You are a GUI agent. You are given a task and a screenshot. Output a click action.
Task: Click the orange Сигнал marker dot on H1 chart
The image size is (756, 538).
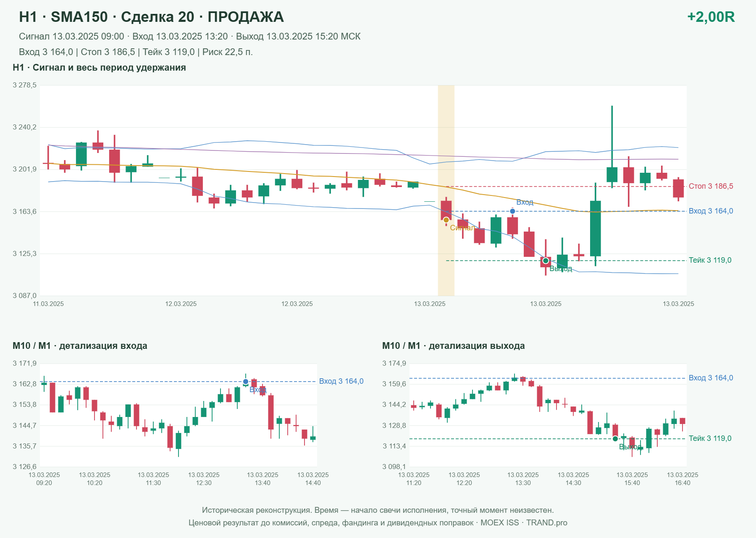[x=446, y=220]
